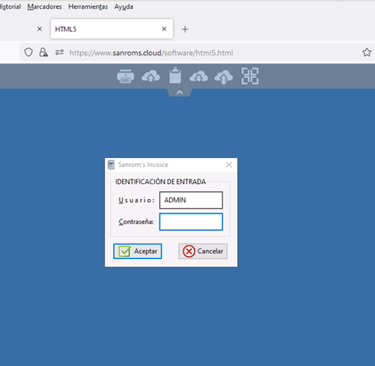Close the HTML5 tab
This screenshot has height=366, width=375.
[164, 29]
